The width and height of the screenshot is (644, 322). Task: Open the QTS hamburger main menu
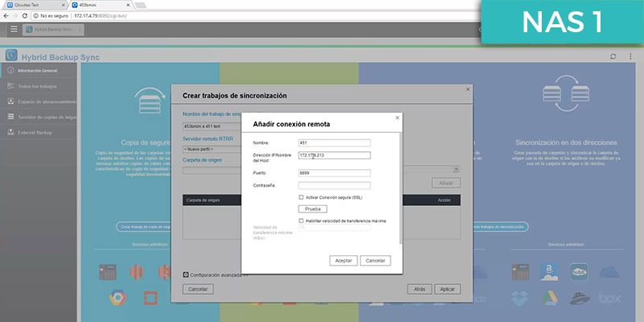pyautogui.click(x=14, y=29)
